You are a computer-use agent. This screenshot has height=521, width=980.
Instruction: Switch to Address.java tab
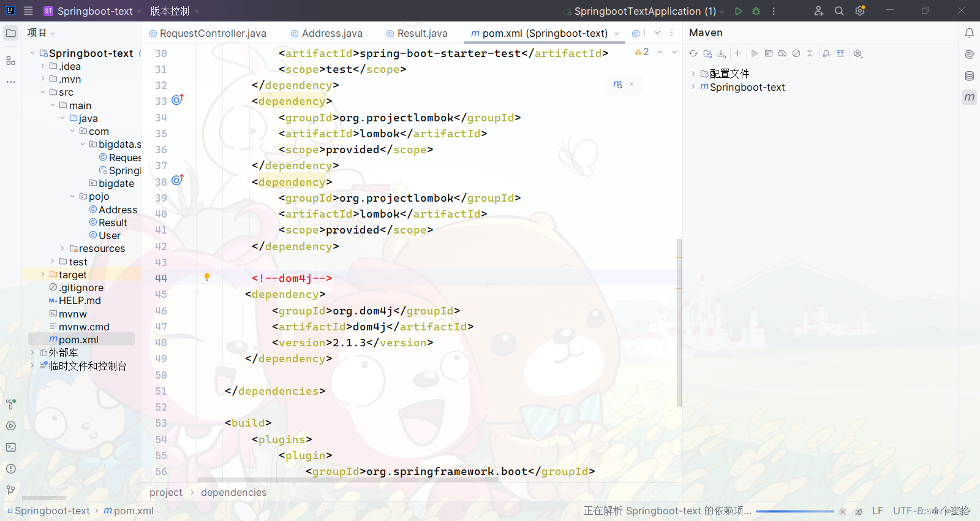(x=326, y=33)
